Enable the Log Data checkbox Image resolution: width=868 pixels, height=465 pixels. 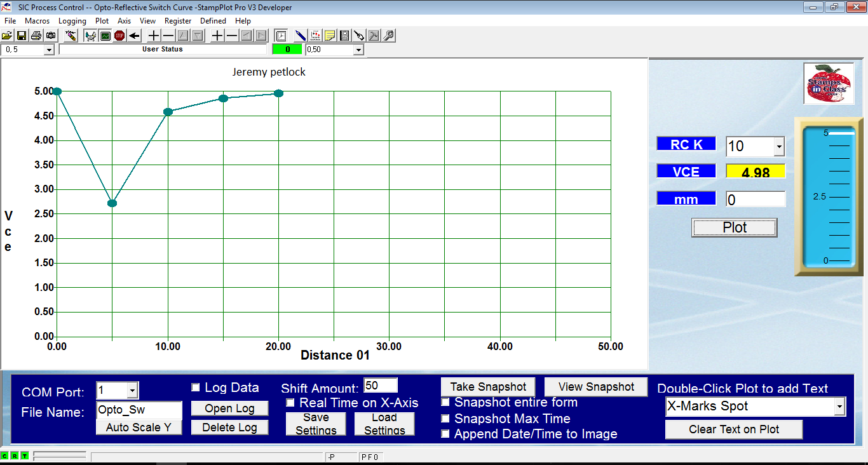(196, 387)
